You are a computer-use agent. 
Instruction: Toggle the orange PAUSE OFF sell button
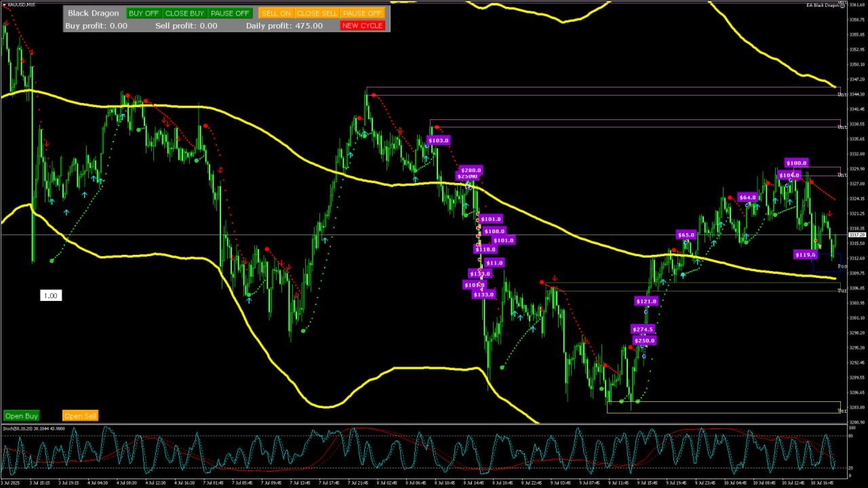point(362,13)
